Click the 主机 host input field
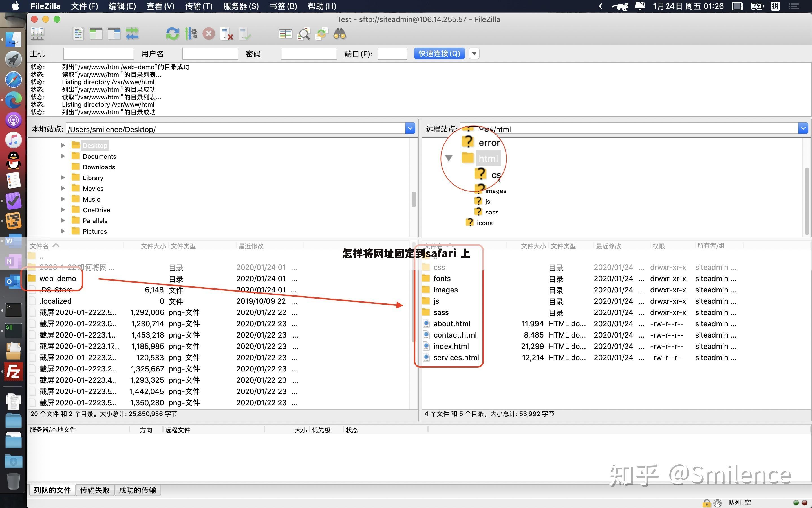 point(99,54)
